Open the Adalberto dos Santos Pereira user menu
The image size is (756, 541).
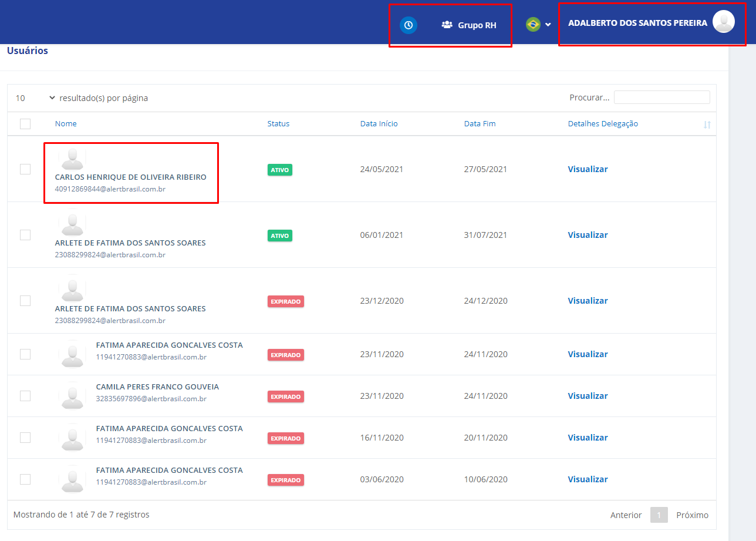click(x=637, y=23)
